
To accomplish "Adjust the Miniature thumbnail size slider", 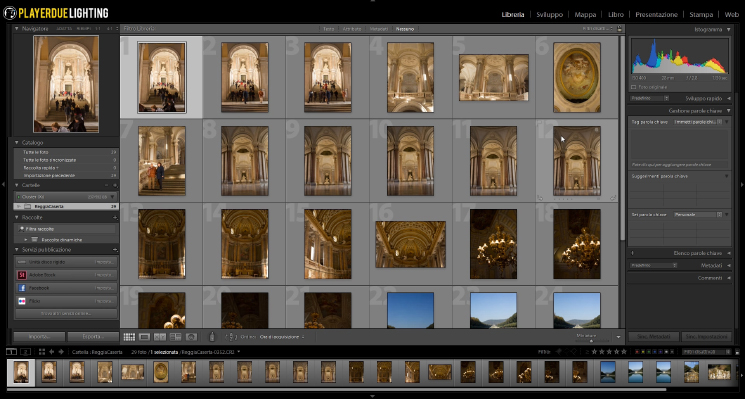I will pyautogui.click(x=592, y=340).
